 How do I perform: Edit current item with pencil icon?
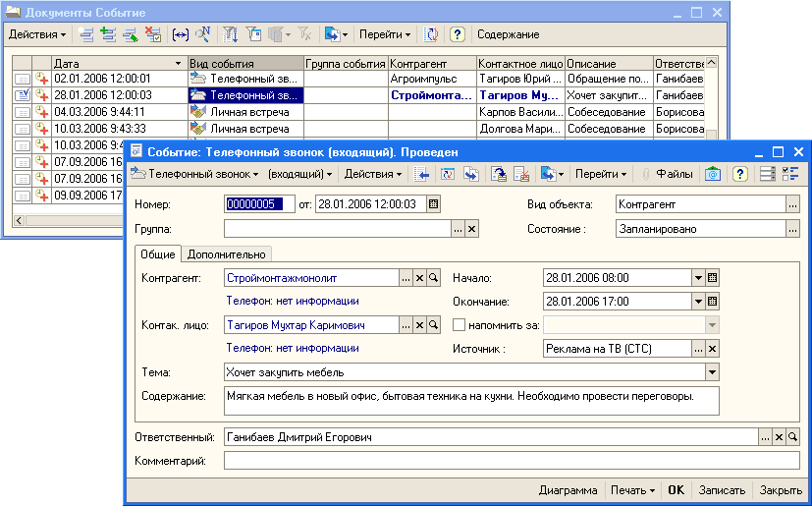[x=130, y=34]
